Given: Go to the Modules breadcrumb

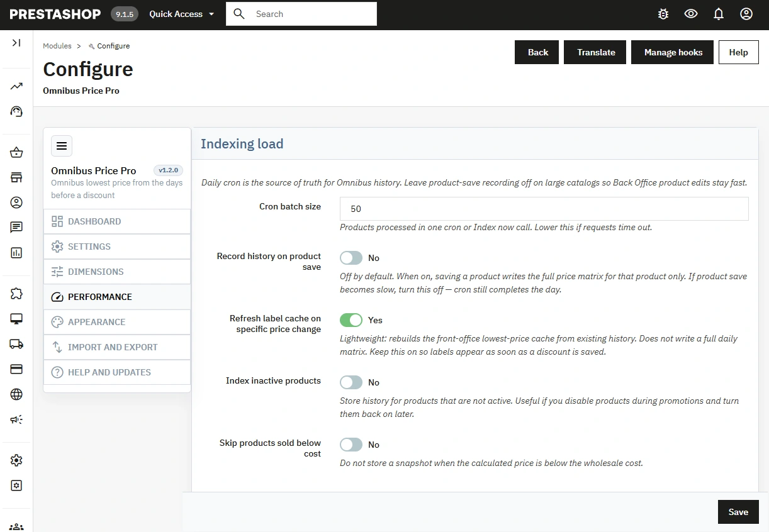Looking at the screenshot, I should click(57, 46).
